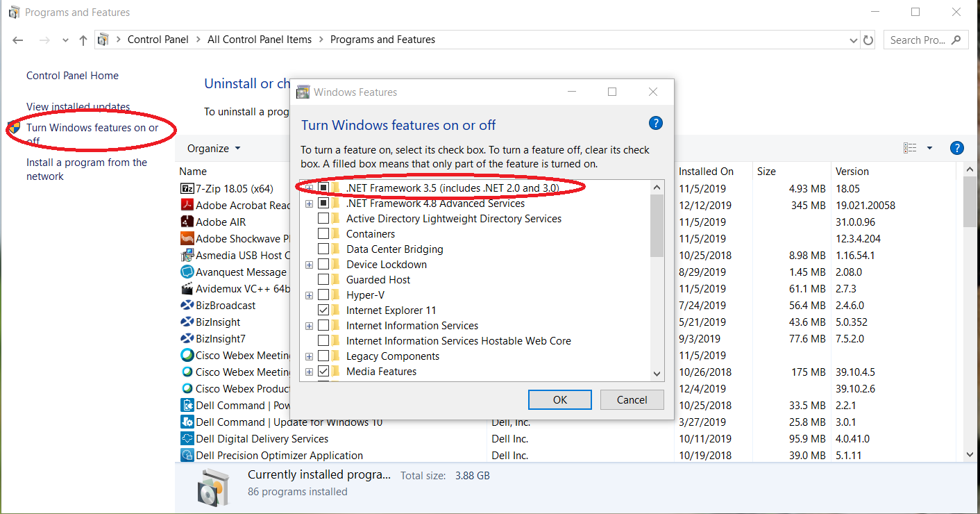Screen dimensions: 980x514
Task: Sort list by Name column header
Action: (x=193, y=172)
